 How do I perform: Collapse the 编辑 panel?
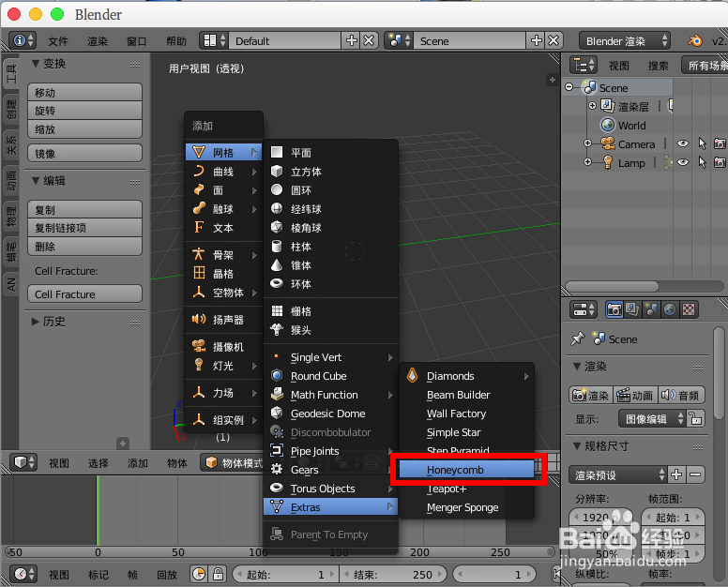click(36, 181)
